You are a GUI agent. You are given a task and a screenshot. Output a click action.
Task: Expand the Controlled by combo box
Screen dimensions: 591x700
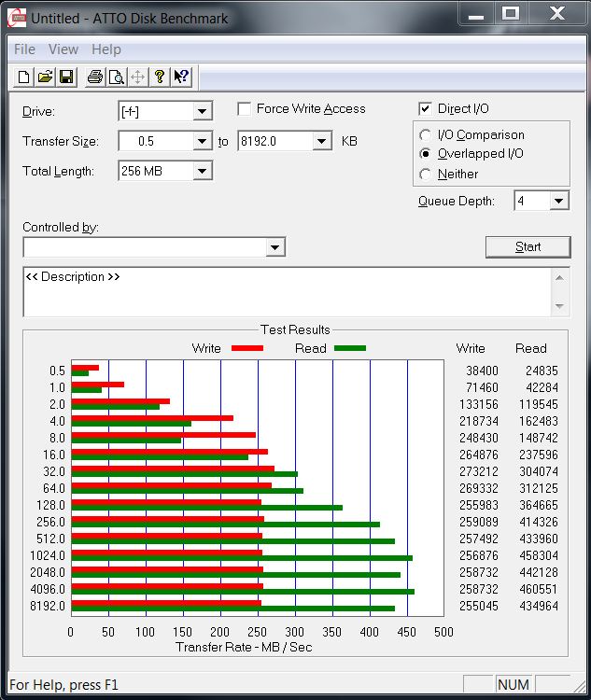click(x=274, y=247)
